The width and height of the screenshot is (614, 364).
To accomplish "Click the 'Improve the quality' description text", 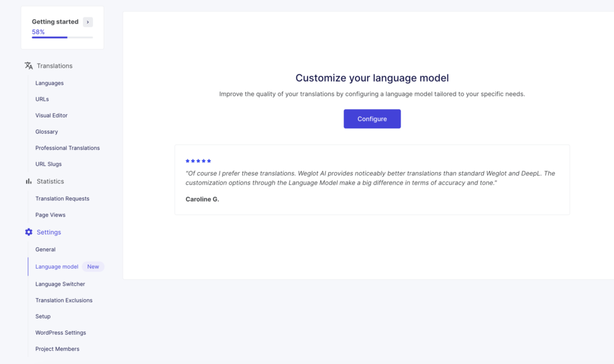I will [372, 94].
